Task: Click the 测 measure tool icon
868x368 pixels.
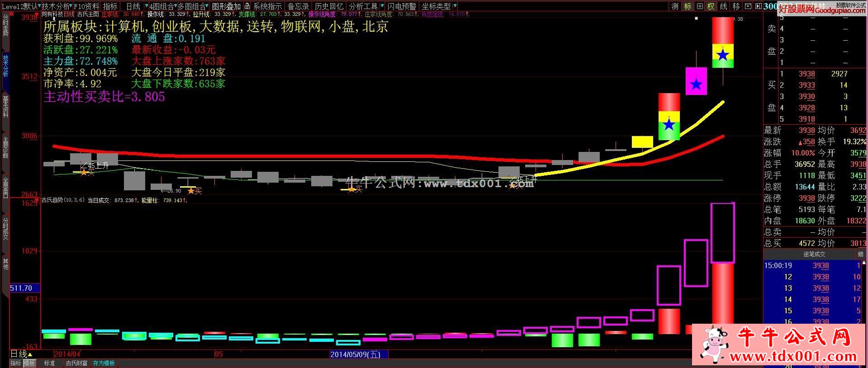Action: tap(675, 6)
